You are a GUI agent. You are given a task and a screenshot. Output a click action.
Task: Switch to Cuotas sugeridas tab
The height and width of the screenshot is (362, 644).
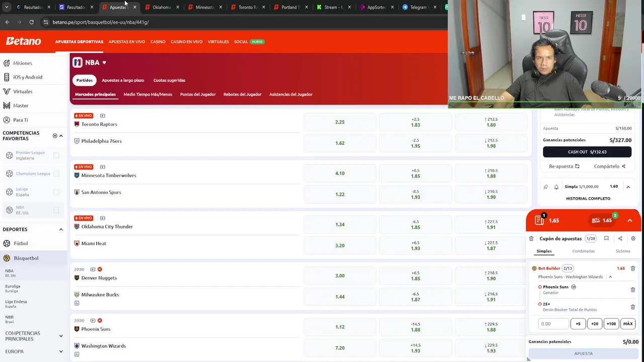tap(169, 80)
